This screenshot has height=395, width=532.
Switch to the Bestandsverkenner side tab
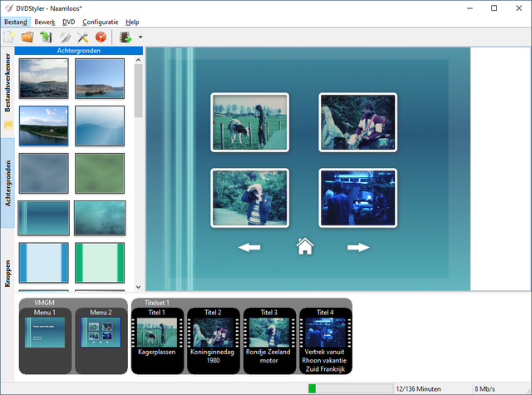(7, 81)
